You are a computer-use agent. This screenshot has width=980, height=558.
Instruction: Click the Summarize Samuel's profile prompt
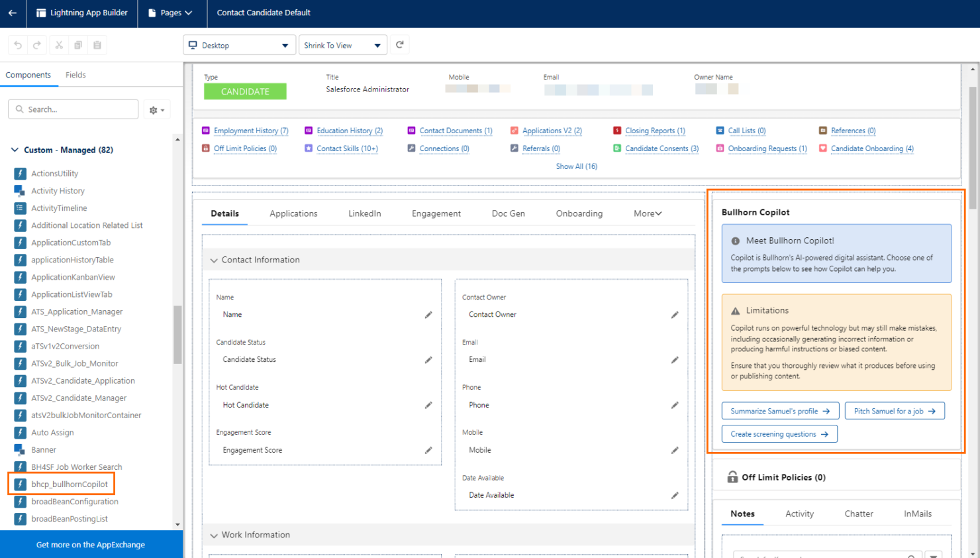[x=780, y=410]
